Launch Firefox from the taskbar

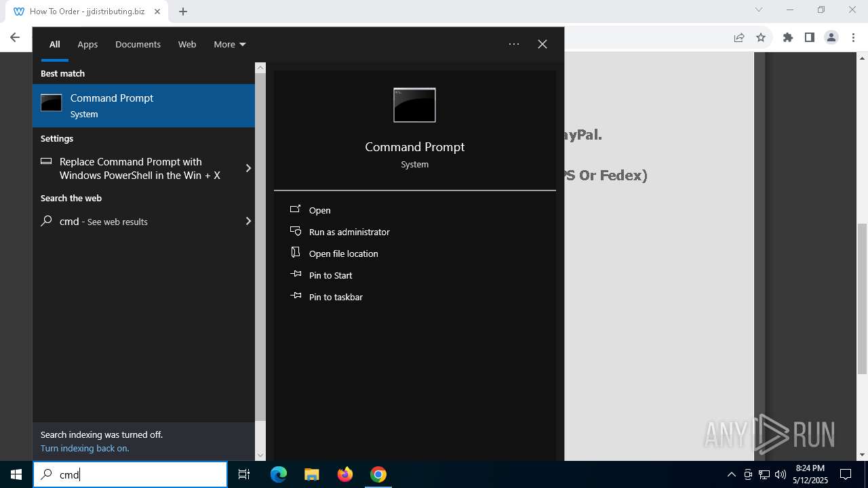click(345, 474)
